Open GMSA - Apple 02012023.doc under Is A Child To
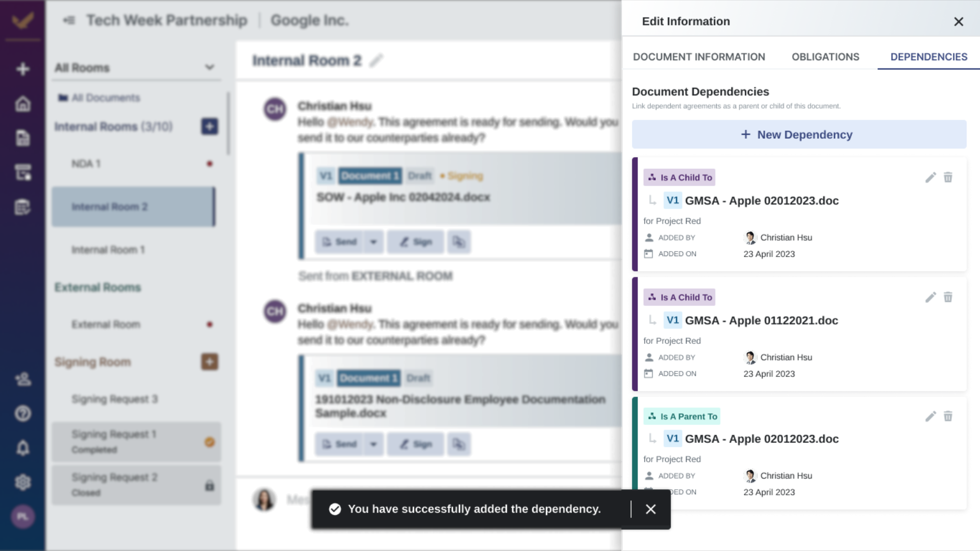This screenshot has width=980, height=551. 762,201
